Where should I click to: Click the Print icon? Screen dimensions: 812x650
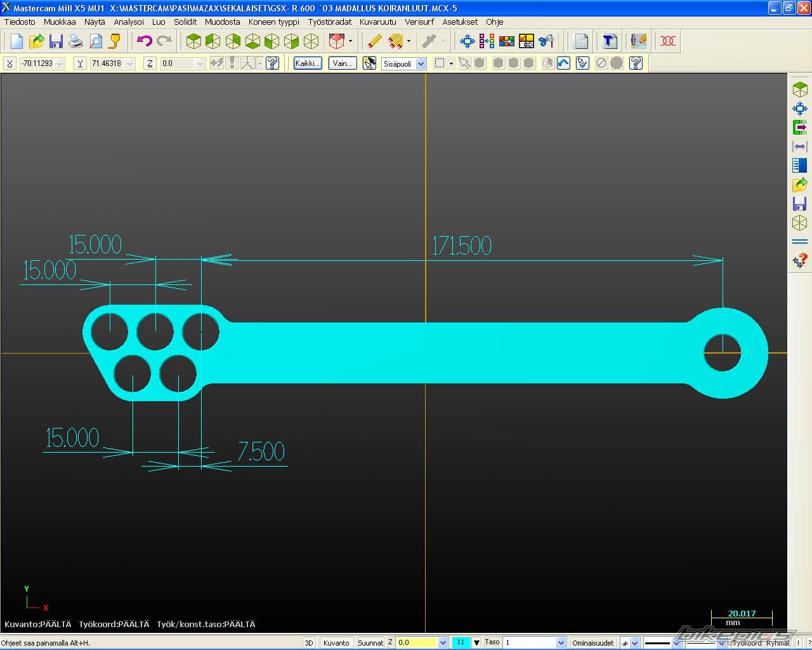click(75, 41)
